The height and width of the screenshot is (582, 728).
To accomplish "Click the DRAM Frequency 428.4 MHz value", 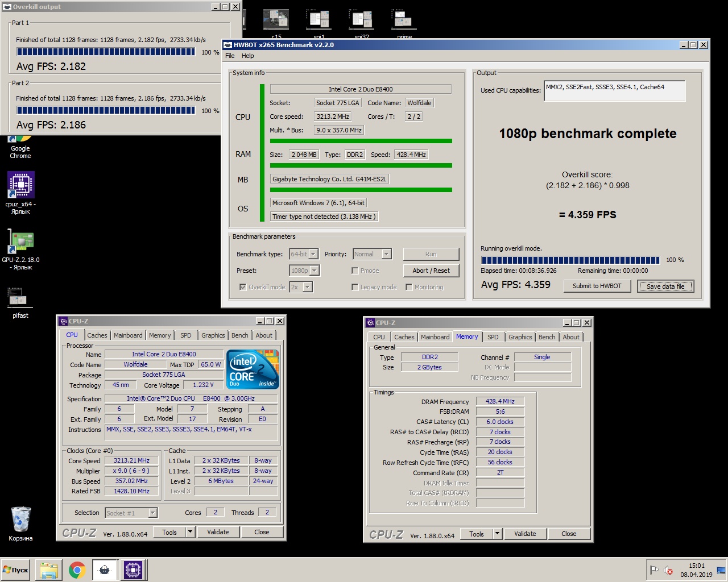I will [500, 401].
